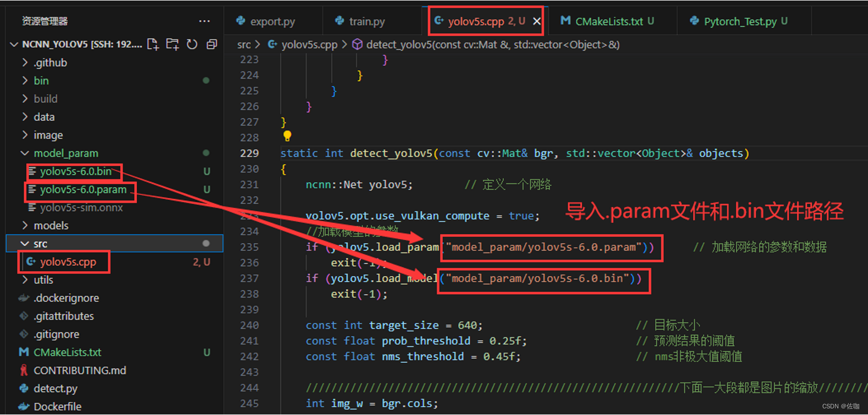
Task: Expand the .github folder
Action: point(25,63)
